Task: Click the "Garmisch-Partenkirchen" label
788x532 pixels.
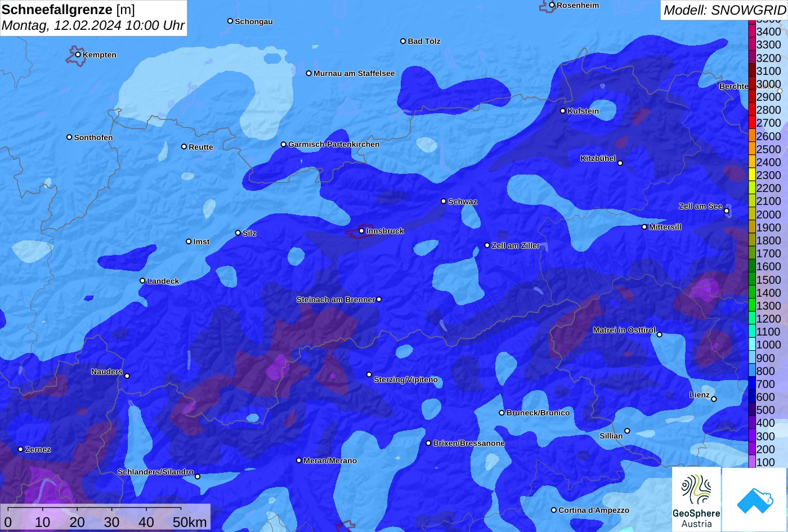Action: (334, 144)
